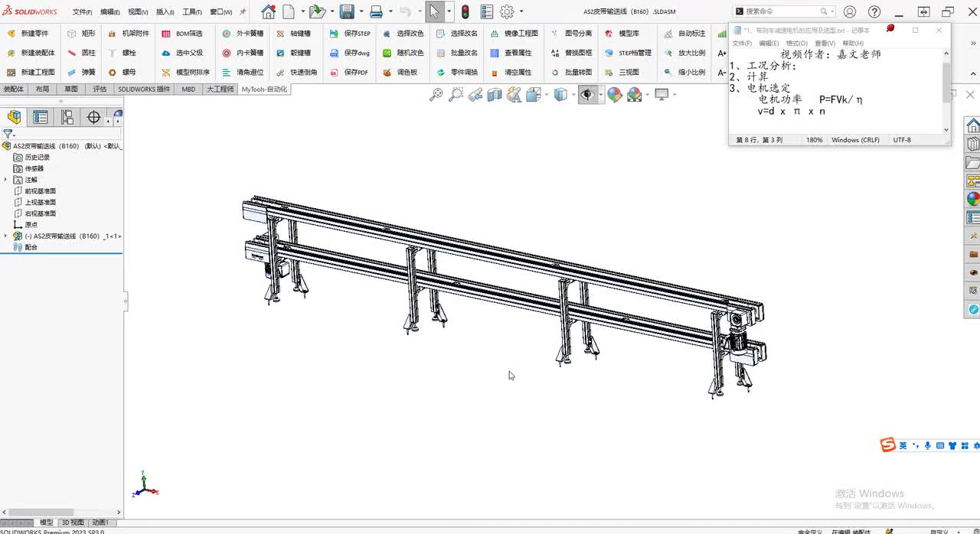Click 轴键槽 tool

pos(293,34)
